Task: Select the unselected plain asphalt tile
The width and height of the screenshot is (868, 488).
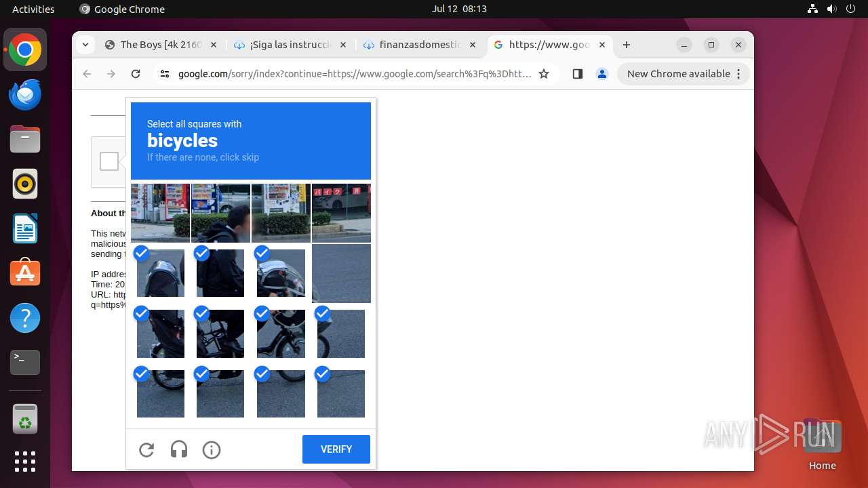Action: click(x=341, y=273)
